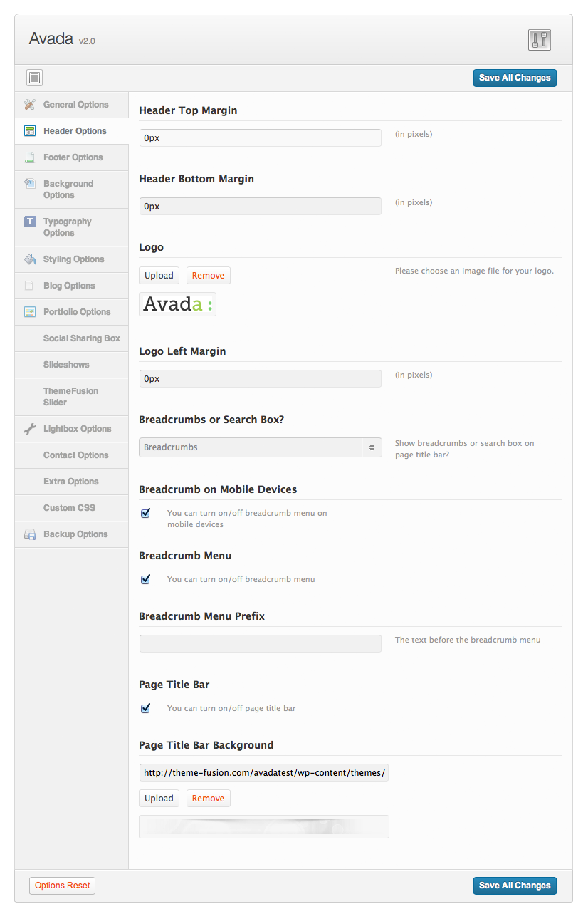Click Remove button under Logo

tap(208, 276)
